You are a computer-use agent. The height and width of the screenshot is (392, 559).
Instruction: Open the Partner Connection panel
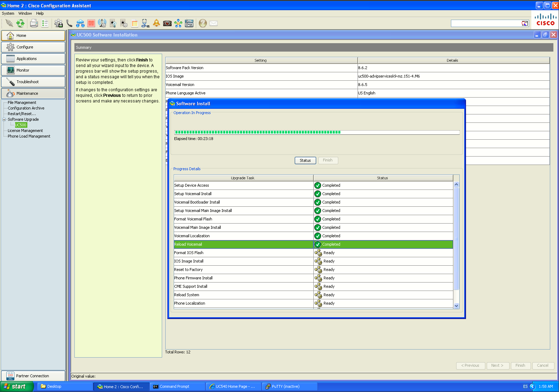(33, 376)
